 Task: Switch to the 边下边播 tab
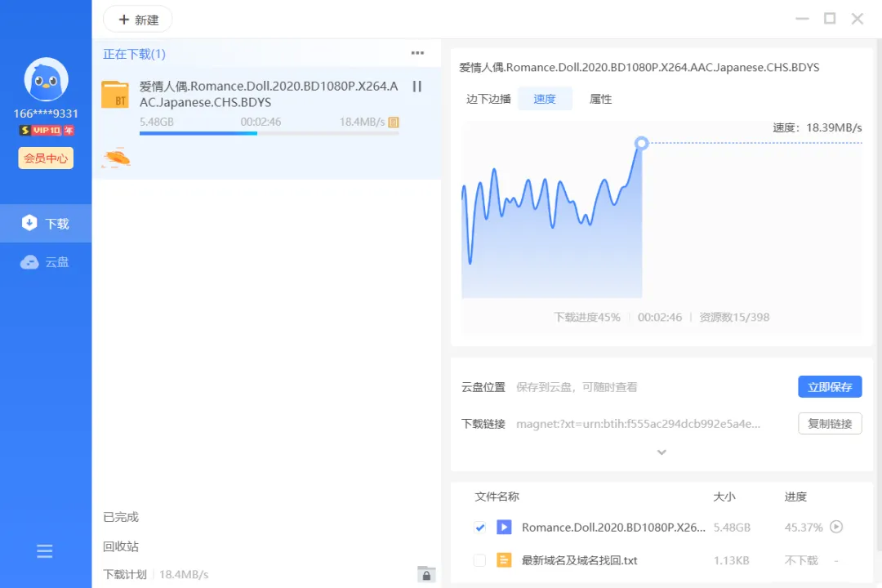[x=488, y=99]
